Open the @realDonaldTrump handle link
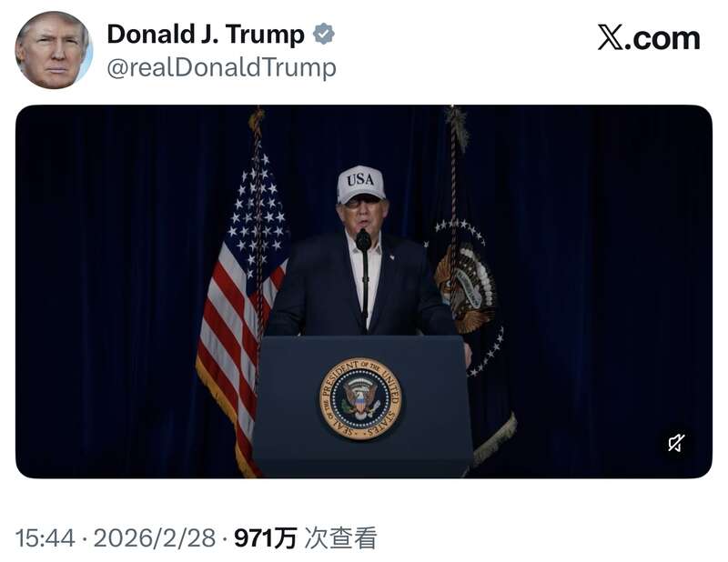Viewport: 728px width, 562px height. 221,68
